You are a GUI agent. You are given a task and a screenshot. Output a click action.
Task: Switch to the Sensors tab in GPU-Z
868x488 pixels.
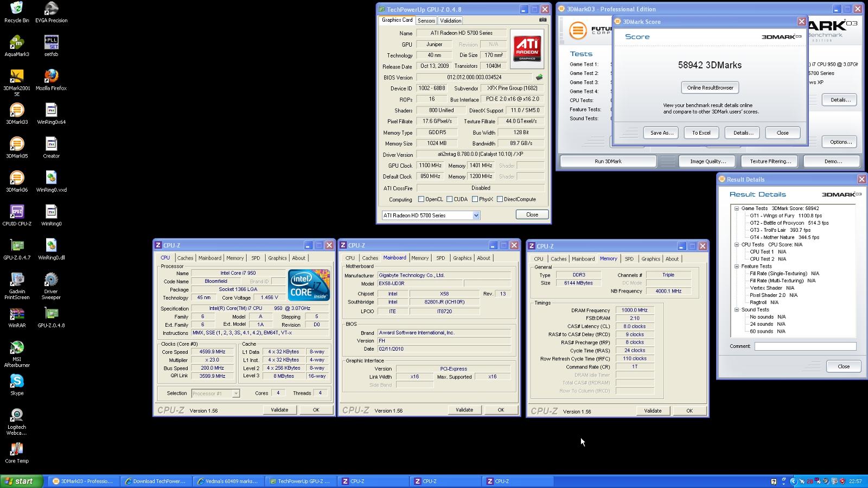[x=426, y=21]
